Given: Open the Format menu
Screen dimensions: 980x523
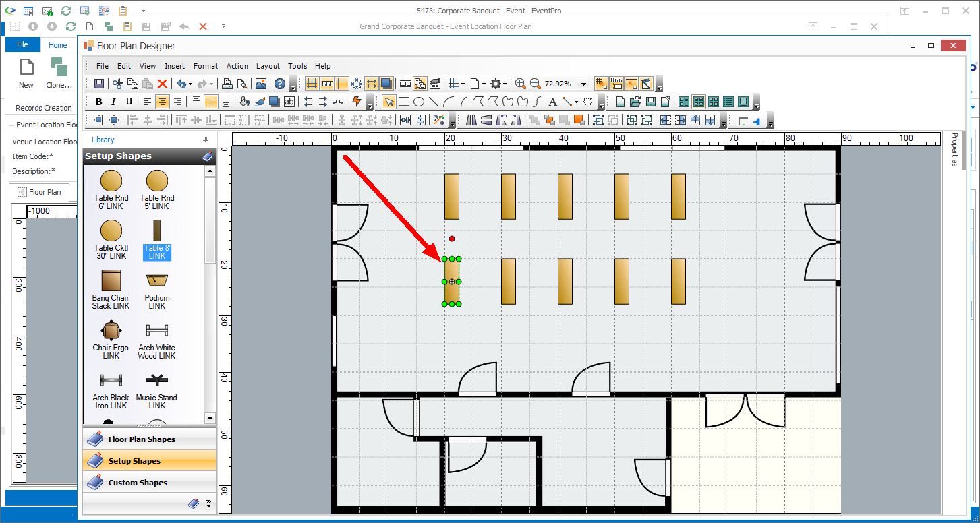Looking at the screenshot, I should [x=206, y=66].
